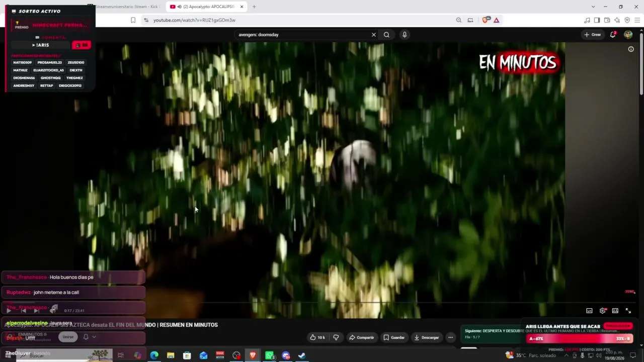This screenshot has width=644, height=362.
Task: Open Microsoft Store from the taskbar
Action: click(x=187, y=355)
